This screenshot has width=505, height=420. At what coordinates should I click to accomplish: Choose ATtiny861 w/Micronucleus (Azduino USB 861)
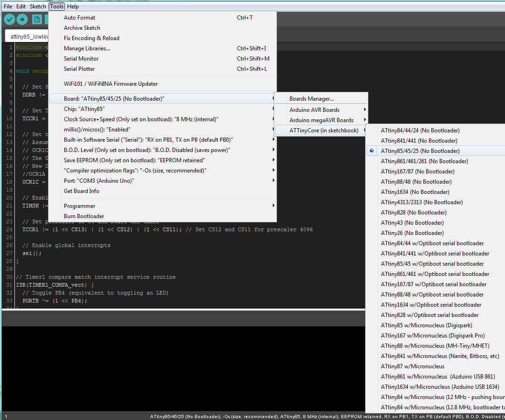click(436, 377)
